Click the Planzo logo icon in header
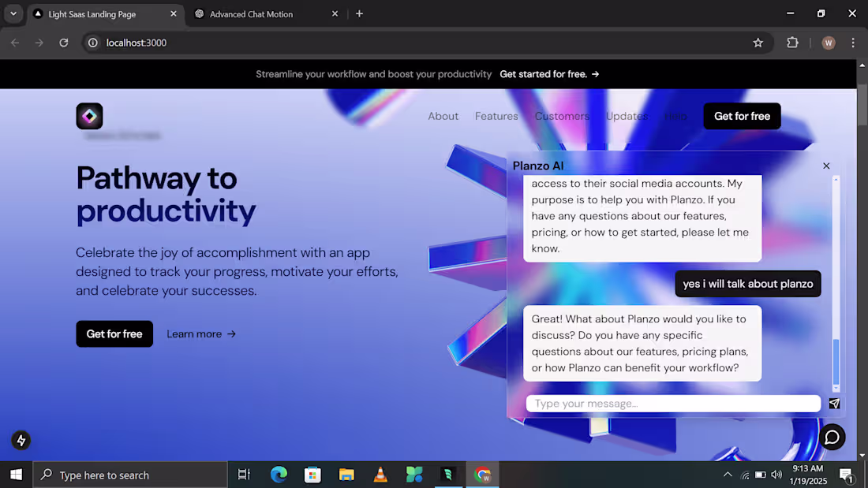 tap(89, 116)
